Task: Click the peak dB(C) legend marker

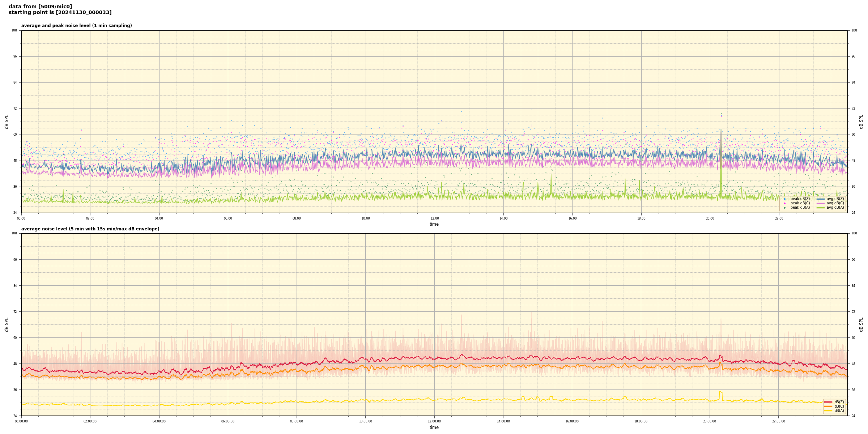Action: tap(784, 203)
